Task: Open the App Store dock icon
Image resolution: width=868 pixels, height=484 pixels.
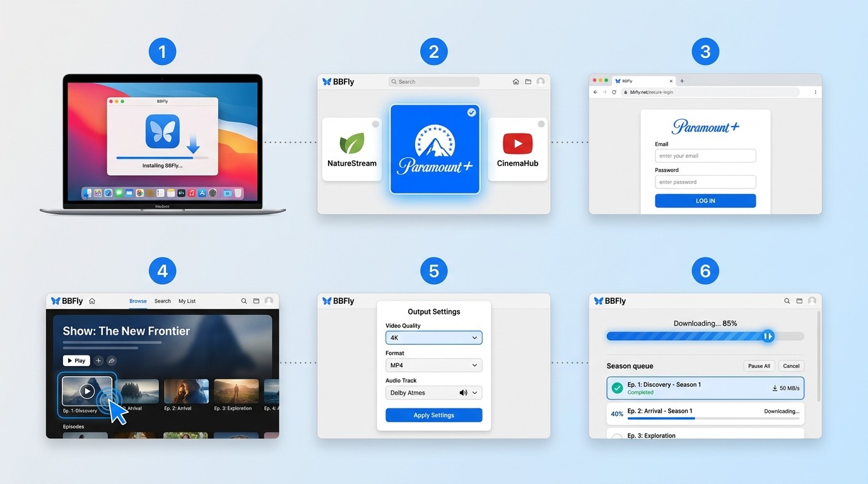Action: (202, 193)
